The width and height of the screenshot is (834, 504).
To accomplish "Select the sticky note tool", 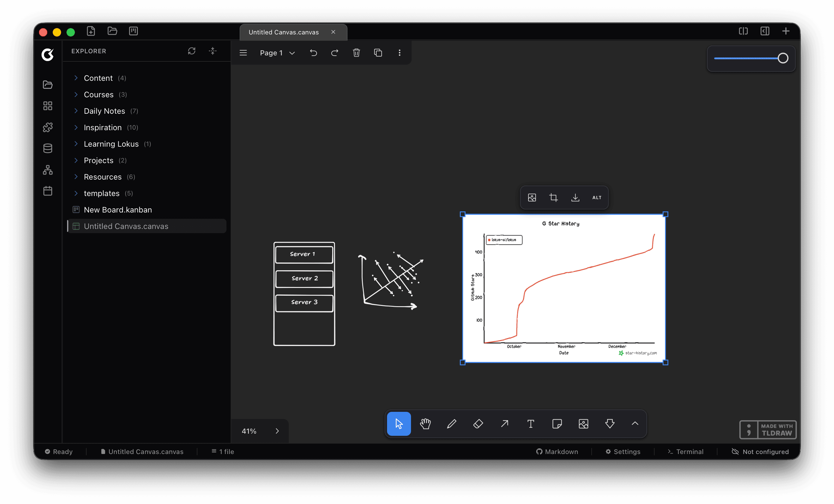I will click(x=557, y=423).
